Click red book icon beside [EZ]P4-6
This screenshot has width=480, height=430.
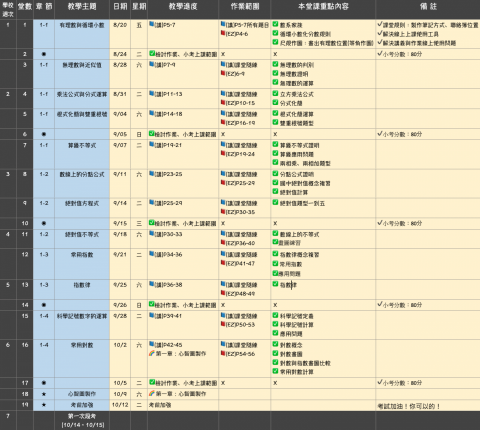[x=223, y=33]
